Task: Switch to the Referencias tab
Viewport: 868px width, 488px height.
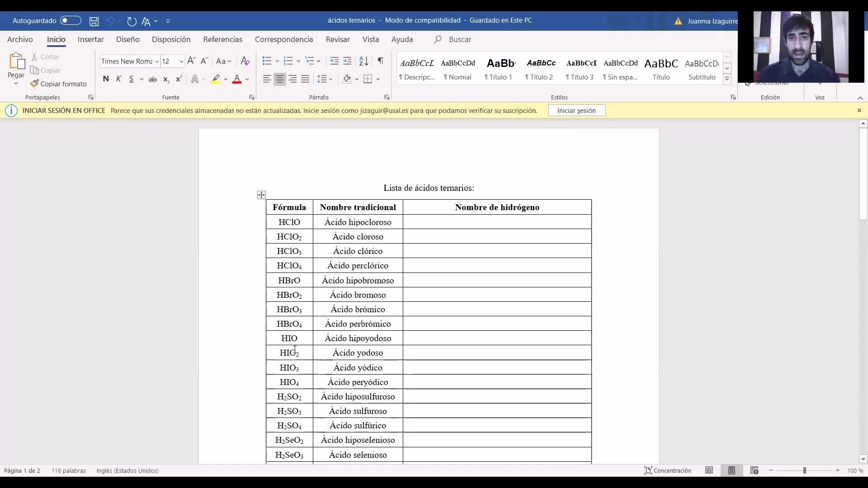Action: click(x=222, y=39)
